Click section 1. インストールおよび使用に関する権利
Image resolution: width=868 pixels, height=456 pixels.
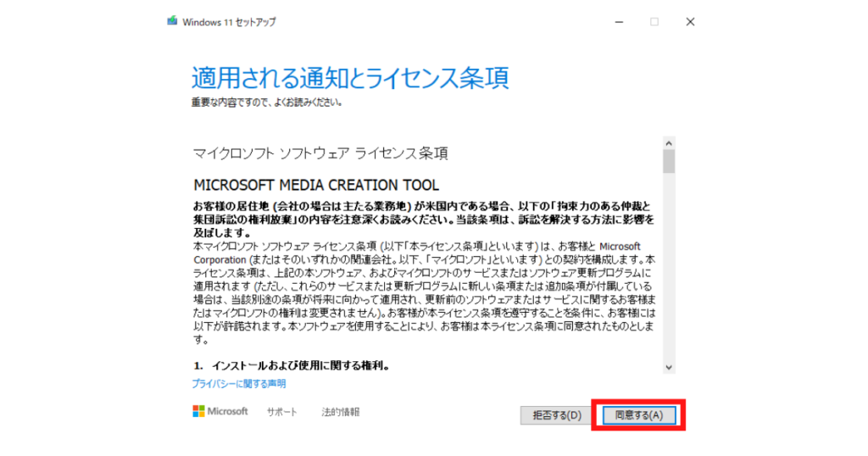point(292,366)
